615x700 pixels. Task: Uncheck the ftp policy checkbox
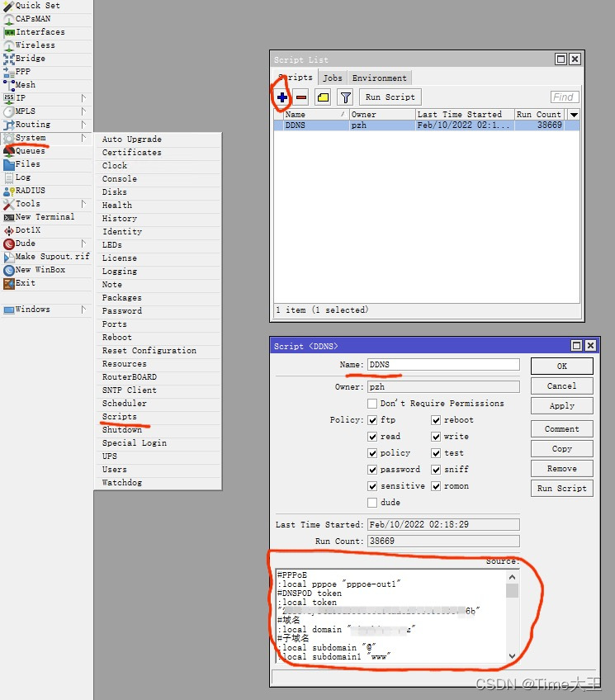(x=372, y=420)
